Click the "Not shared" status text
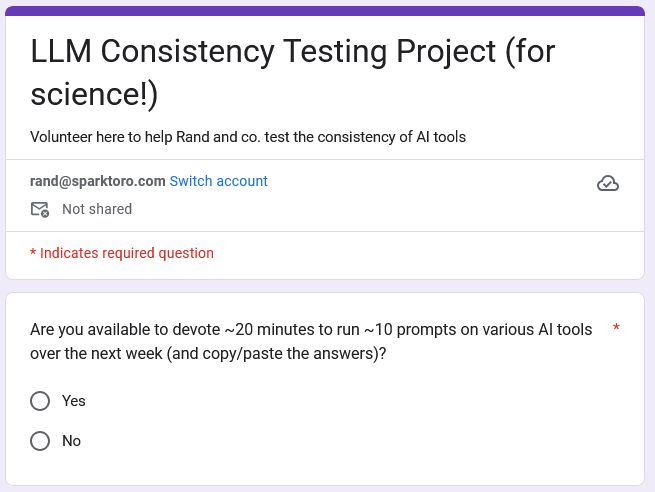 pos(97,209)
